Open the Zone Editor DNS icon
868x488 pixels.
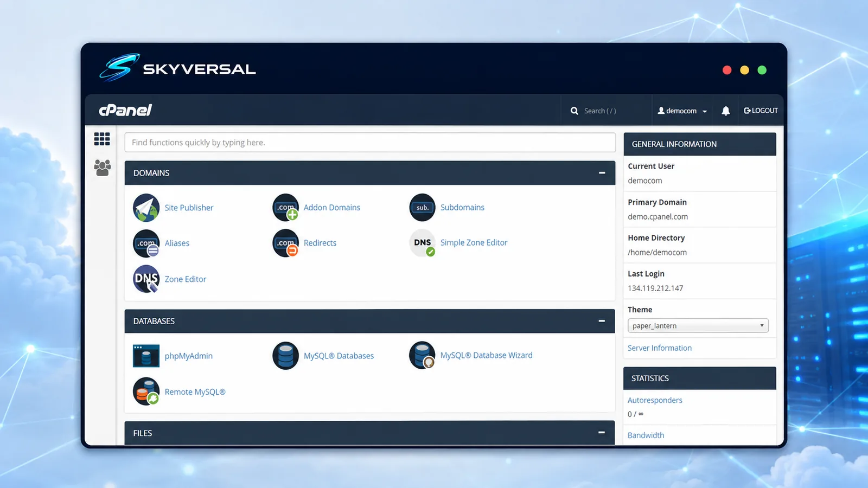(x=146, y=279)
